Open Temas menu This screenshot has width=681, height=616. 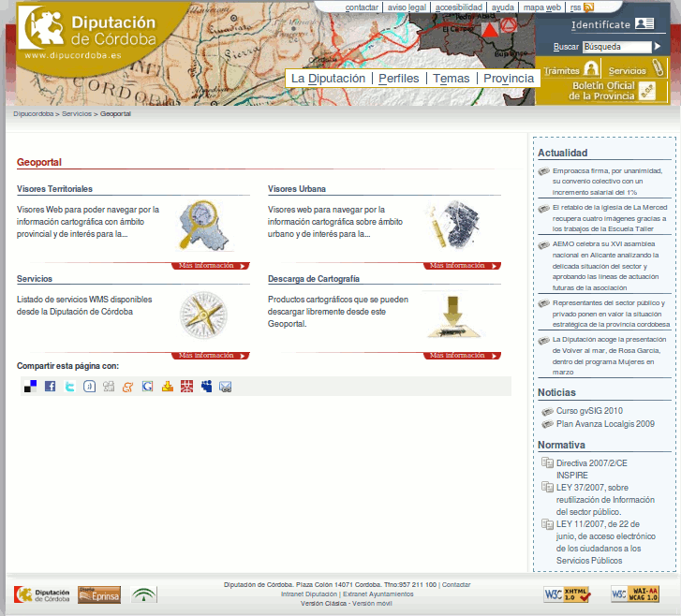(x=452, y=79)
